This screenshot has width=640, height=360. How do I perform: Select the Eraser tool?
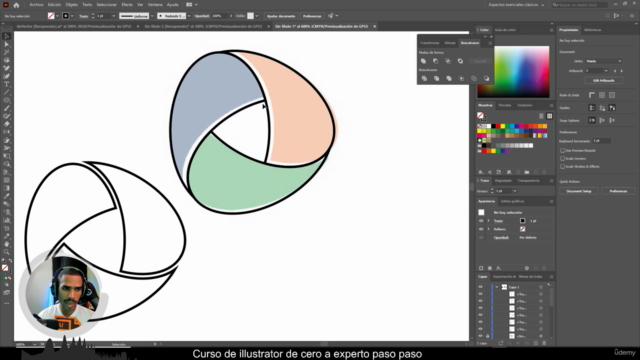coord(7,124)
